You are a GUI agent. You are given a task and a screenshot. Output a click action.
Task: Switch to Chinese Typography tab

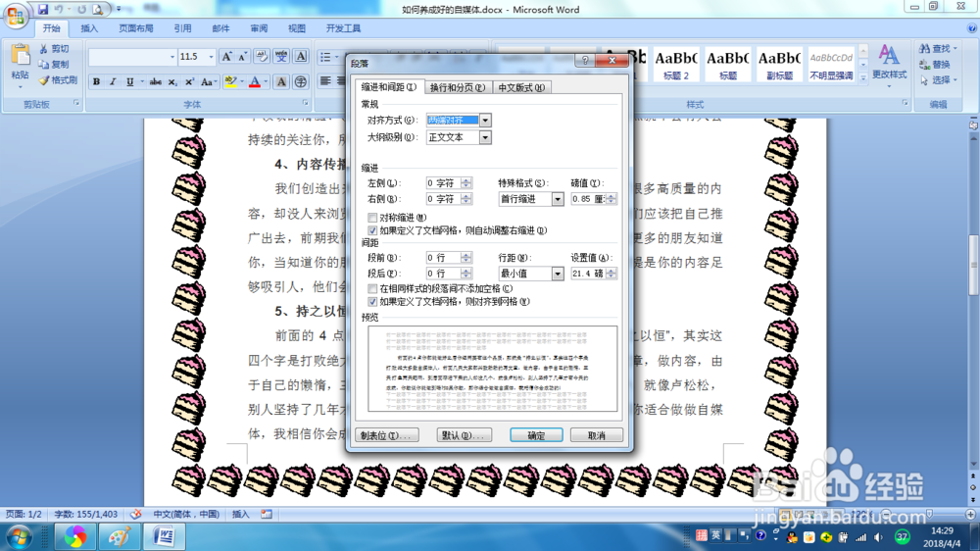click(521, 87)
